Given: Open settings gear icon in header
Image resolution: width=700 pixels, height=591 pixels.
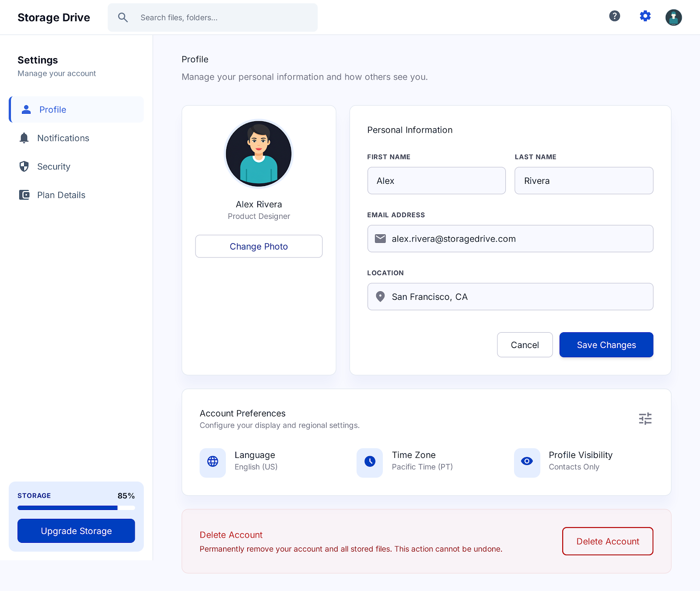Looking at the screenshot, I should coord(645,16).
